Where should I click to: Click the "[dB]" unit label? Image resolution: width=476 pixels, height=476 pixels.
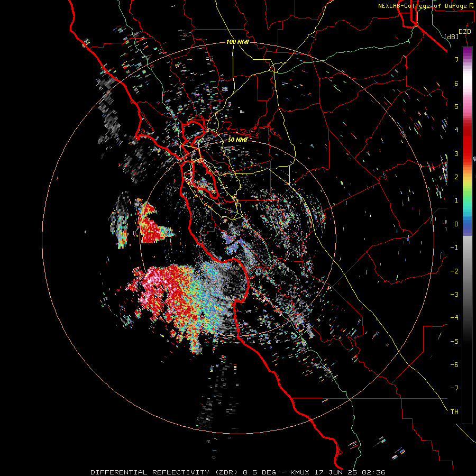point(451,36)
